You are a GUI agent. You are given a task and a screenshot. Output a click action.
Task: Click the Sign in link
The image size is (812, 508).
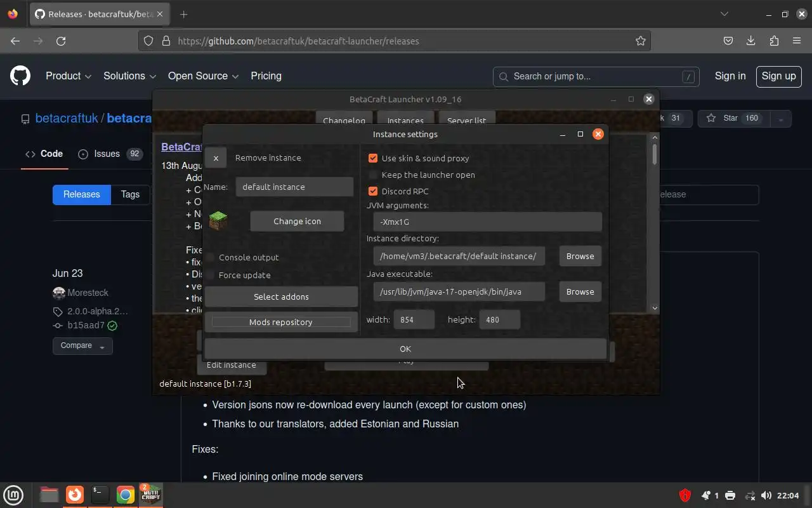point(730,76)
